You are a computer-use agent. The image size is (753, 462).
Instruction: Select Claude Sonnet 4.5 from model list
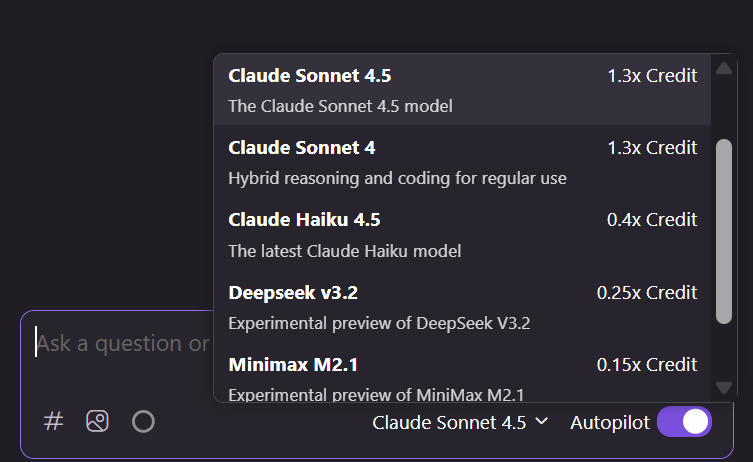(x=462, y=90)
